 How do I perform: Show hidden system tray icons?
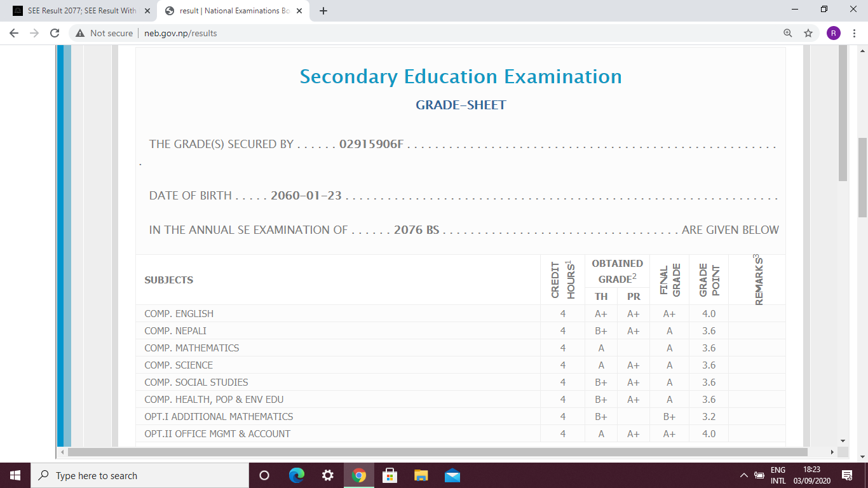point(743,475)
